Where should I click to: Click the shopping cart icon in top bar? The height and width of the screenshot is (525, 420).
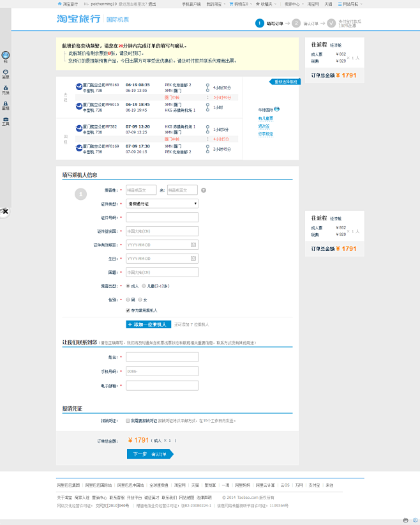click(231, 4)
